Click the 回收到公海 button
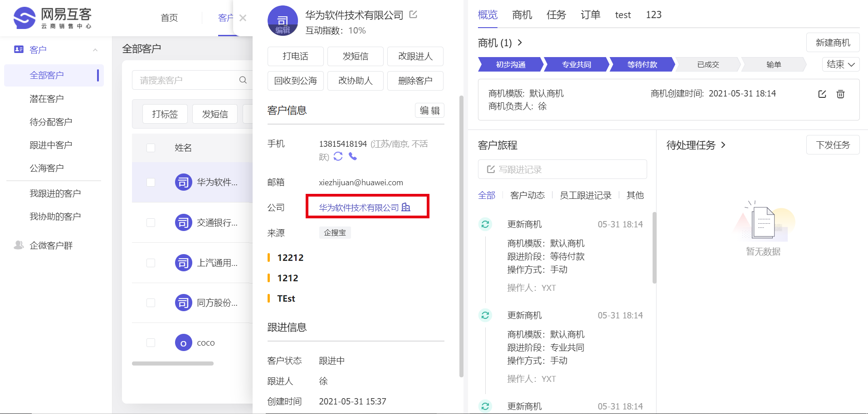The width and height of the screenshot is (868, 414). click(295, 81)
